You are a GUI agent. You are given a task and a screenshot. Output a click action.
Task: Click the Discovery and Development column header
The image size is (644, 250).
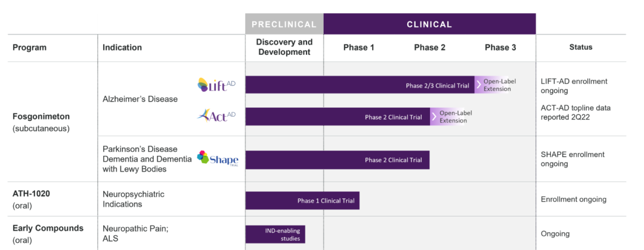(x=284, y=47)
